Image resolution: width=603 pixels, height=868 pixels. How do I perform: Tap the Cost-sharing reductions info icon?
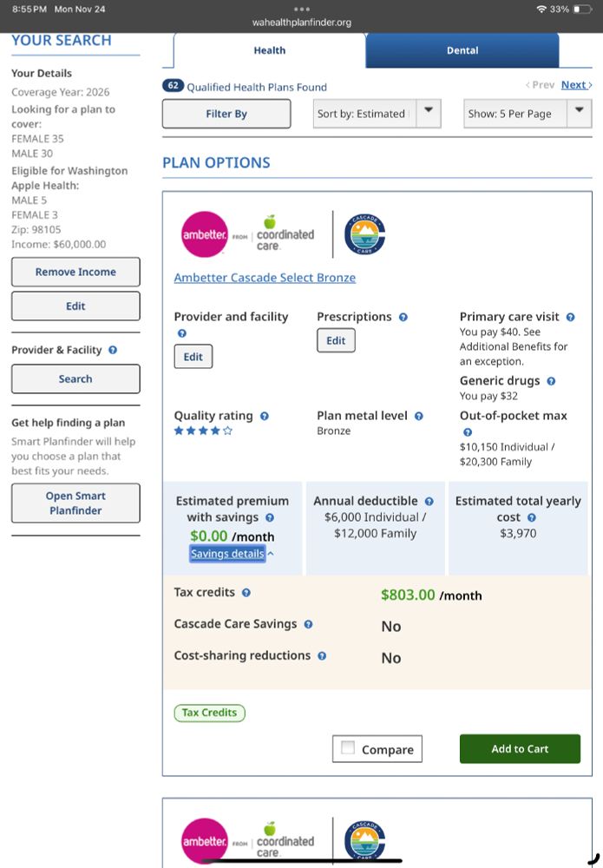[x=322, y=656]
